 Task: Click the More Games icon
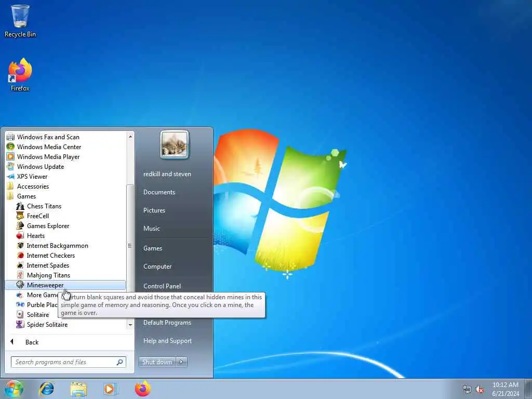pos(20,295)
